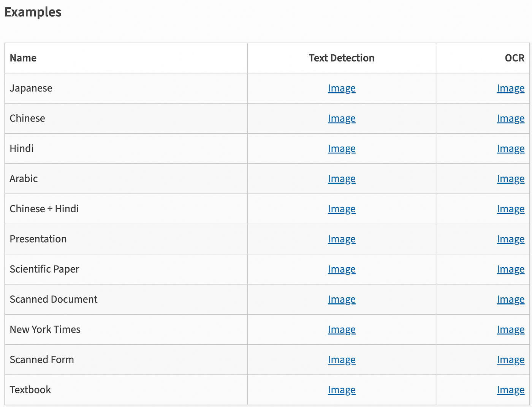This screenshot has width=532, height=407.
Task: Open Scientific Paper OCR image link
Action: pos(511,270)
